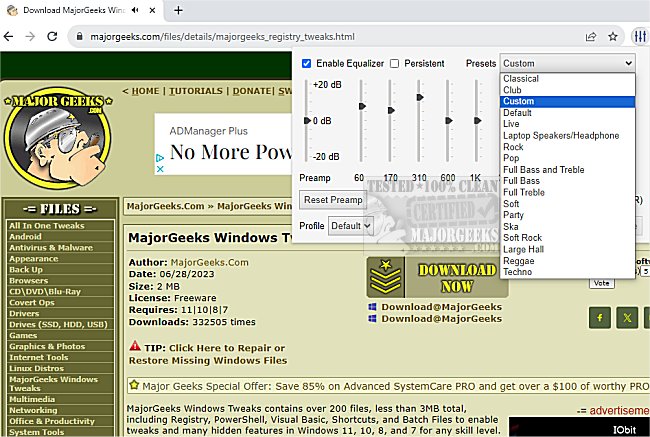Click the Preamp slider handle

tap(307, 121)
